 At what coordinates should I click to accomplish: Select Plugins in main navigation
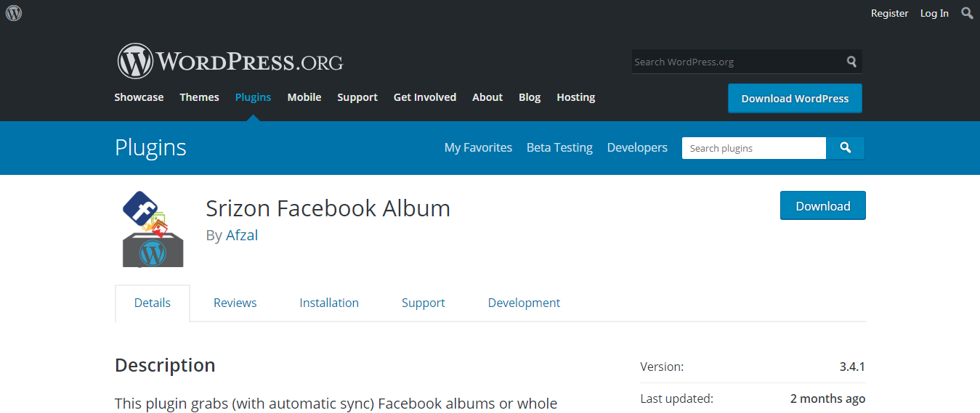coord(253,97)
